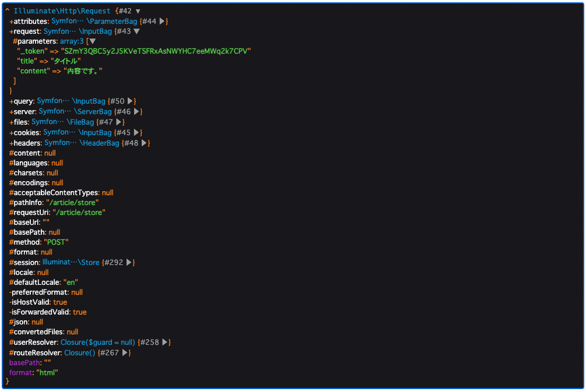Click the #content: null property

point(33,153)
